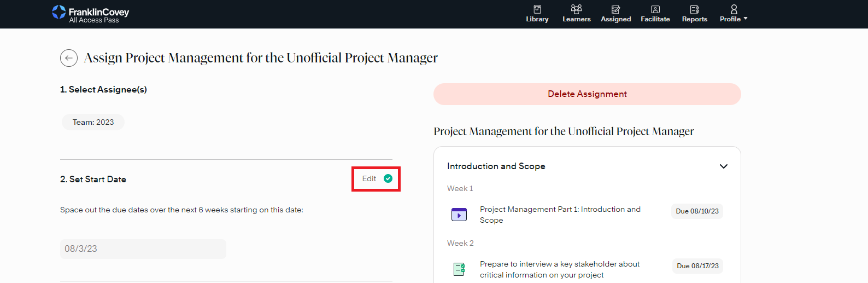Open the Profile dropdown menu
This screenshot has width=868, height=283.
coord(734,14)
